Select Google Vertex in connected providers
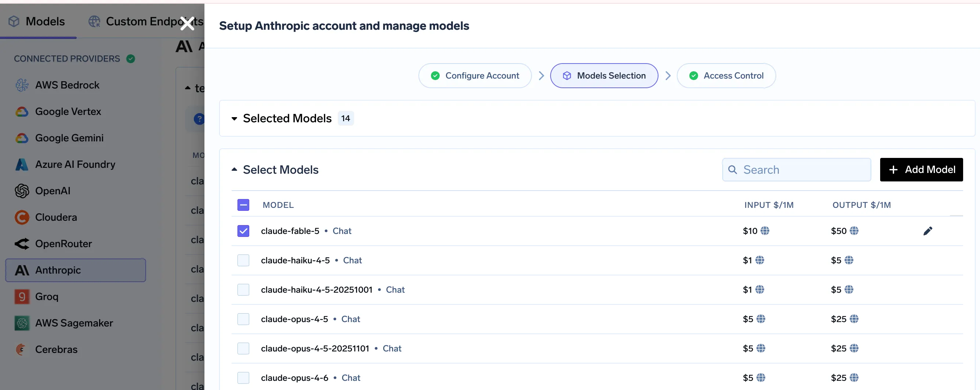 [68, 112]
